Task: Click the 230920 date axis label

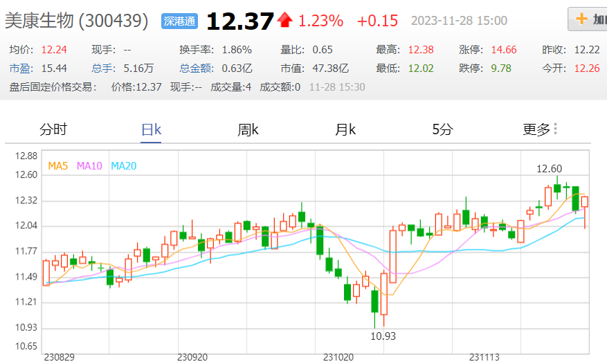Action: click(192, 357)
